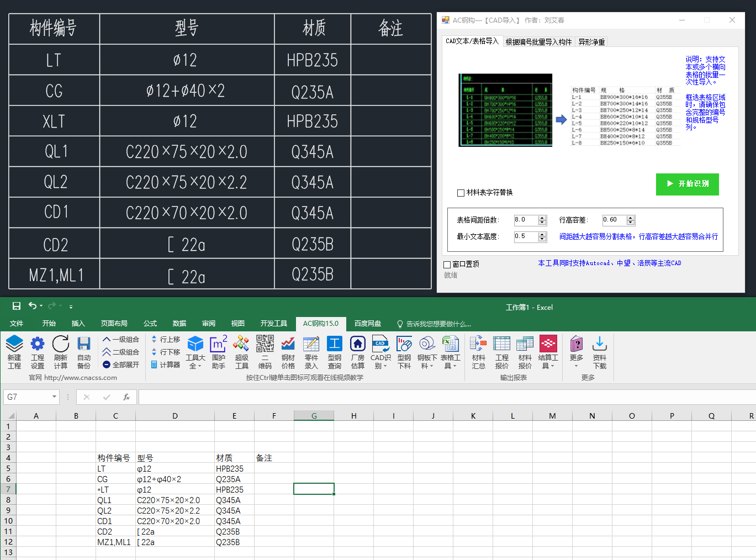Increase 最小文本高度 spinner value

[542, 235]
